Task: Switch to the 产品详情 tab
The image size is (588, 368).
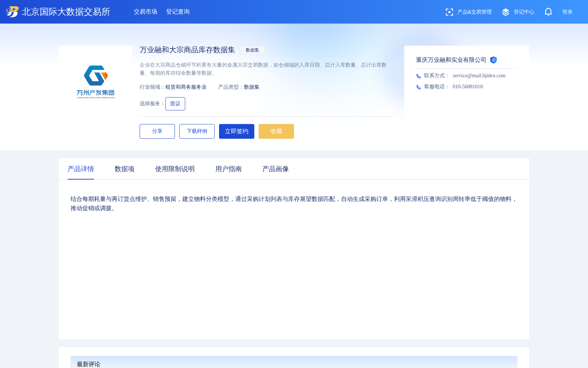Action: pos(81,169)
